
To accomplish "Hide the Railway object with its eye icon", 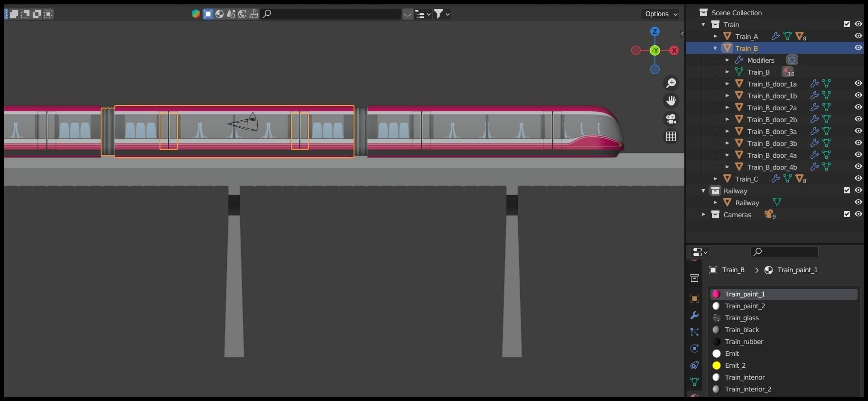I will coord(858,202).
